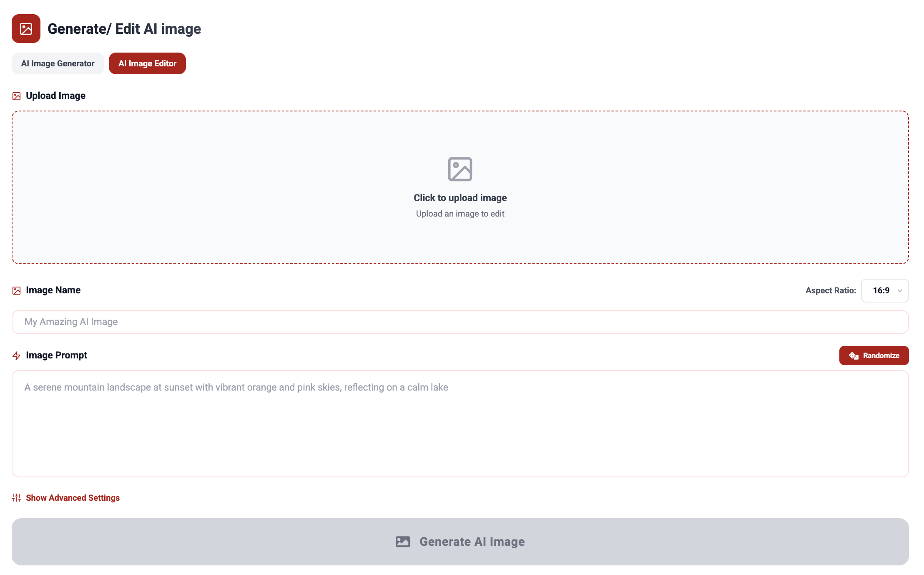Viewport: 924px width, 575px height.
Task: Click the red image logo icon in header
Action: (26, 29)
